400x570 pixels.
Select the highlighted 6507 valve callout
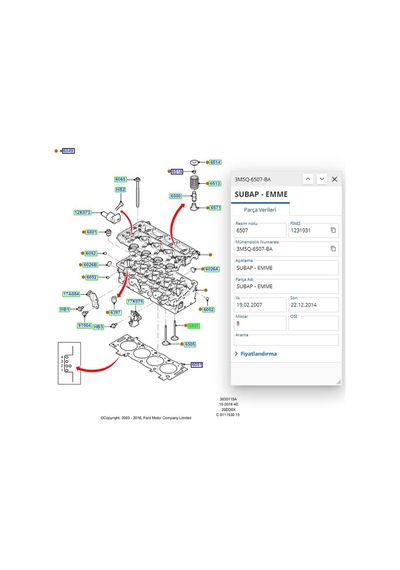click(x=193, y=326)
